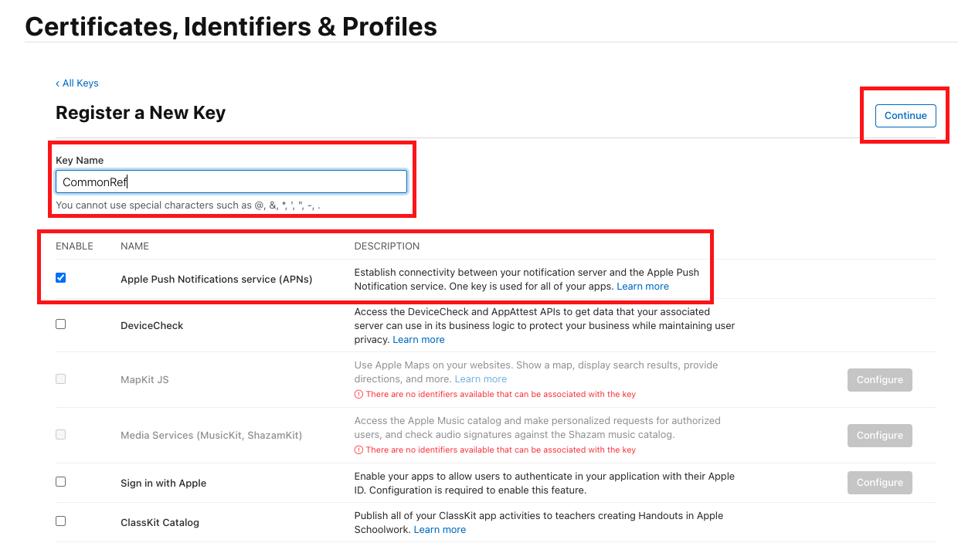Open Learn more link for APNs
Screen dimensions: 958x560
click(x=643, y=287)
